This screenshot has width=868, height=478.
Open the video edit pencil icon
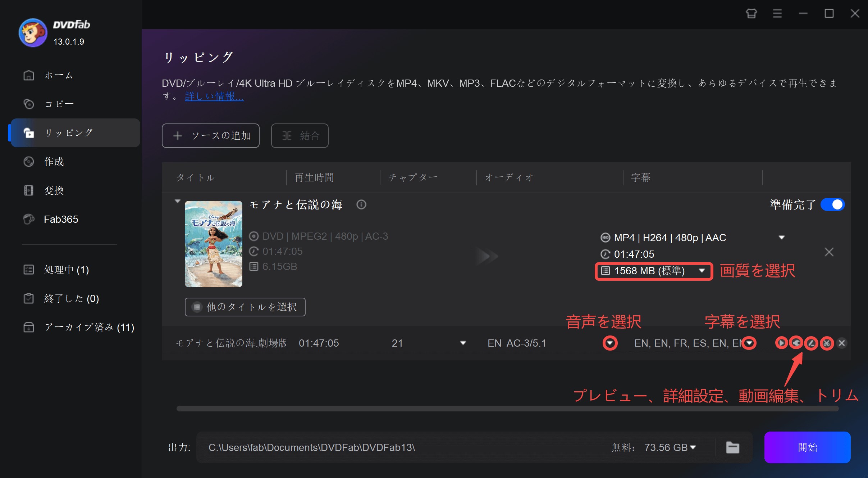coord(812,343)
